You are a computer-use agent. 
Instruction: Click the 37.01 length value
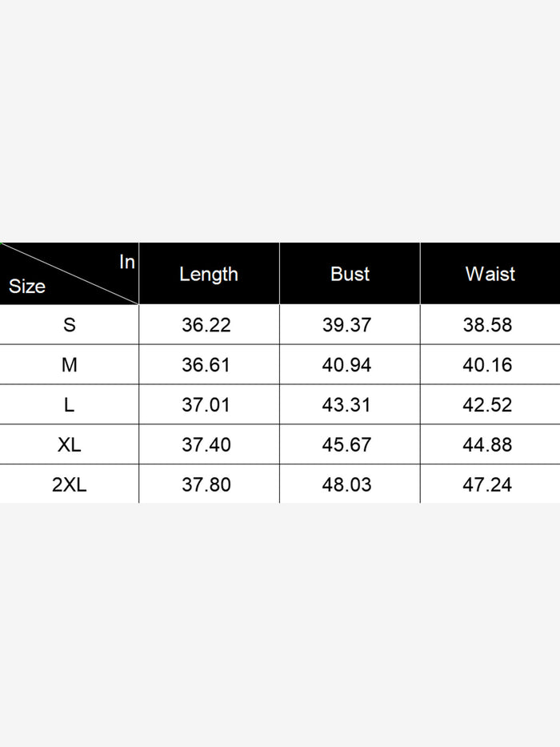tap(206, 405)
